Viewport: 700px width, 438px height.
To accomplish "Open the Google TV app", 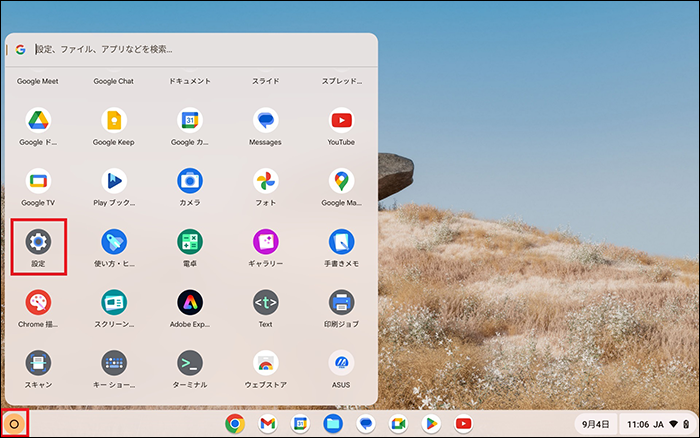I will [38, 181].
